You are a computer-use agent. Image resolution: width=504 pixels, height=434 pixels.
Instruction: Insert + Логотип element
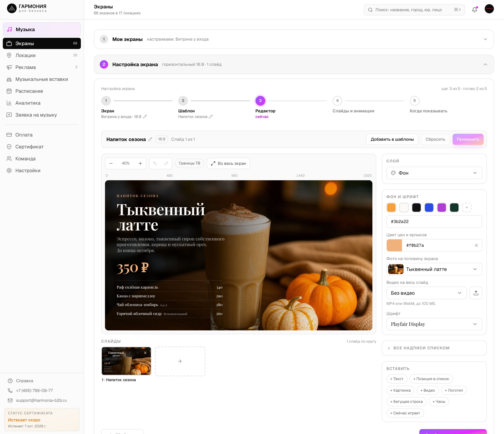[x=454, y=390]
